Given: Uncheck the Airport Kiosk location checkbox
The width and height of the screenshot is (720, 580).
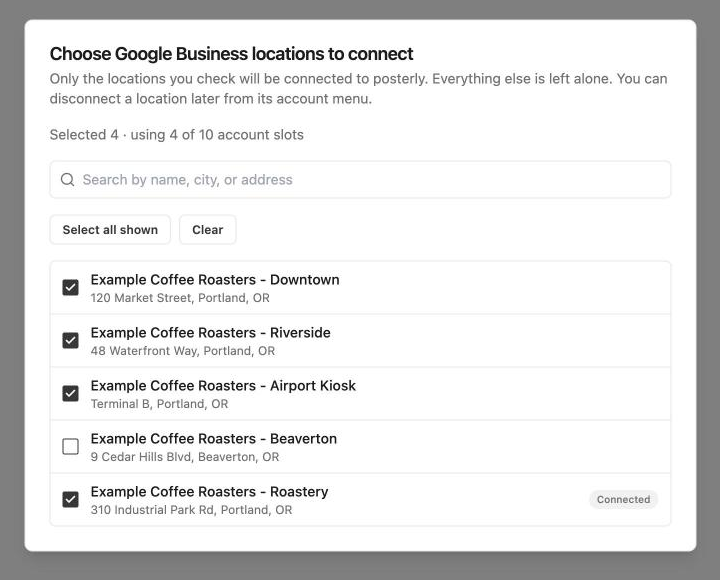Looking at the screenshot, I should 70,394.
